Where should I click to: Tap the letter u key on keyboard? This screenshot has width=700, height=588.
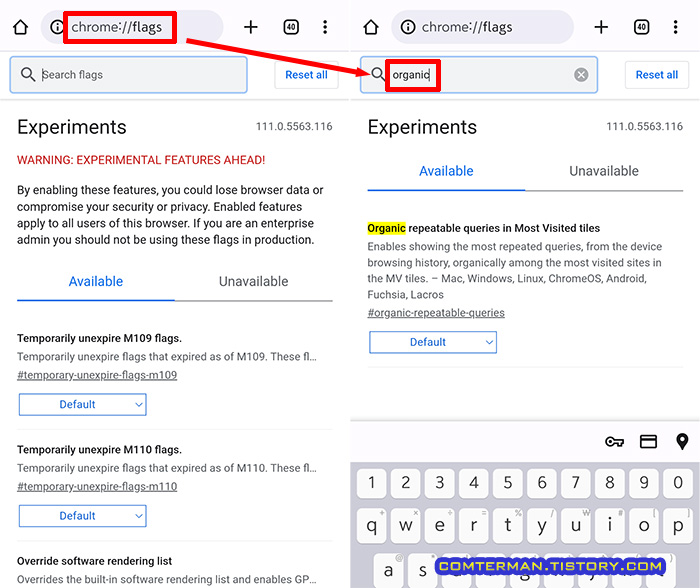click(576, 525)
